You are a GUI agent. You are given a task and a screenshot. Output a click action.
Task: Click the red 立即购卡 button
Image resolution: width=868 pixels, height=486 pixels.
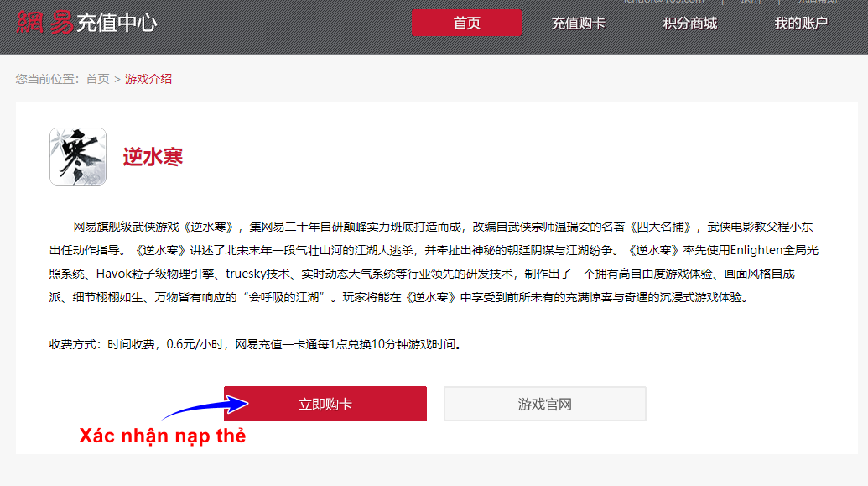coord(325,404)
